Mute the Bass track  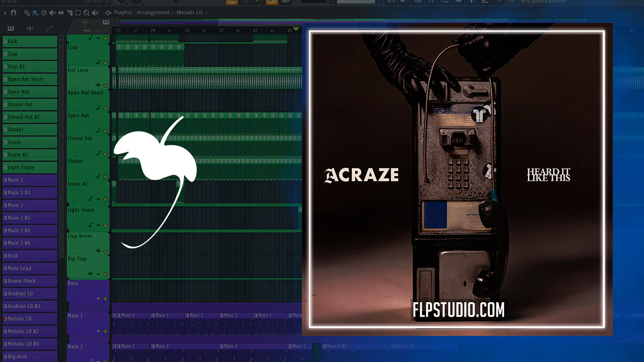point(106,299)
